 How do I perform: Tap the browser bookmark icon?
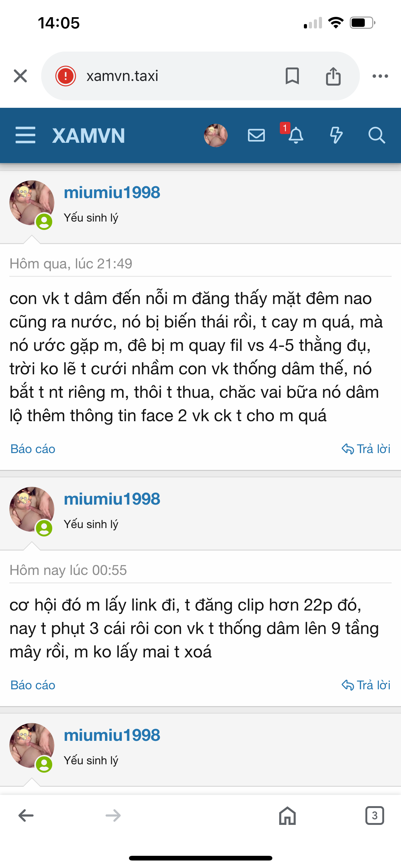[x=292, y=76]
